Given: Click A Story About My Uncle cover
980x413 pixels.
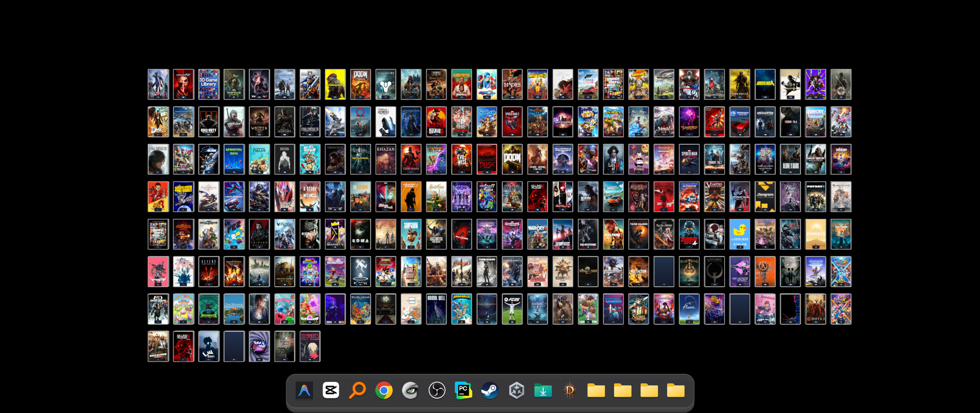Looking at the screenshot, I should 310,197.
